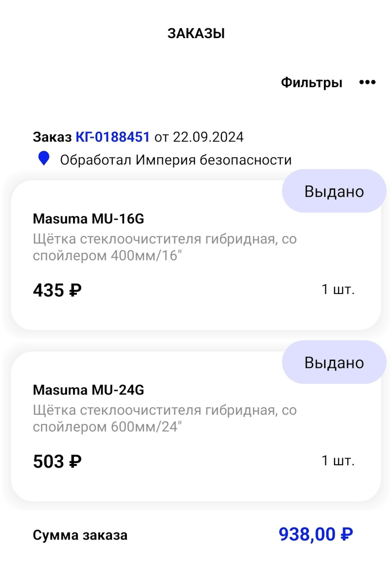Viewport: 392px width, 578px height.
Task: Tap the Сумма заказа label
Action: (80, 535)
